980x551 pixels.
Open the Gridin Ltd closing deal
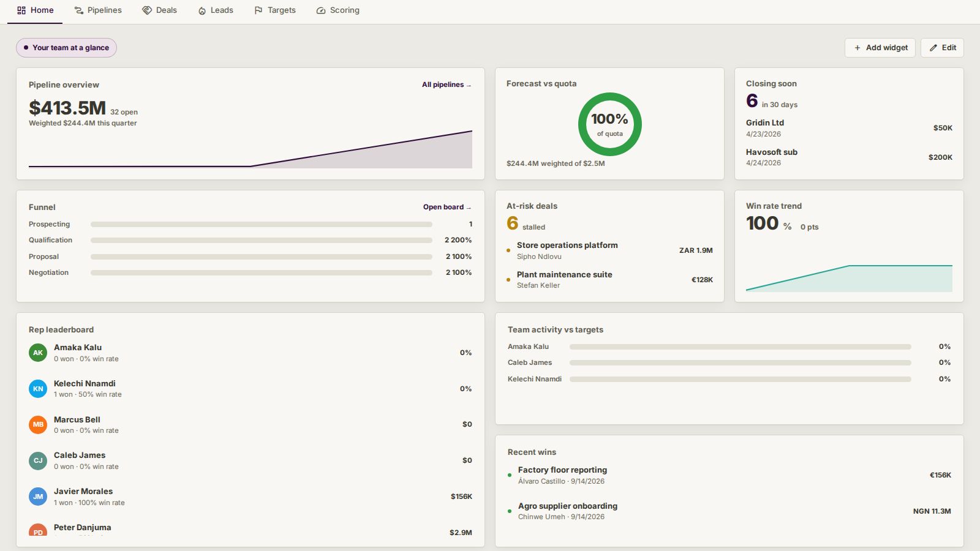pos(849,128)
